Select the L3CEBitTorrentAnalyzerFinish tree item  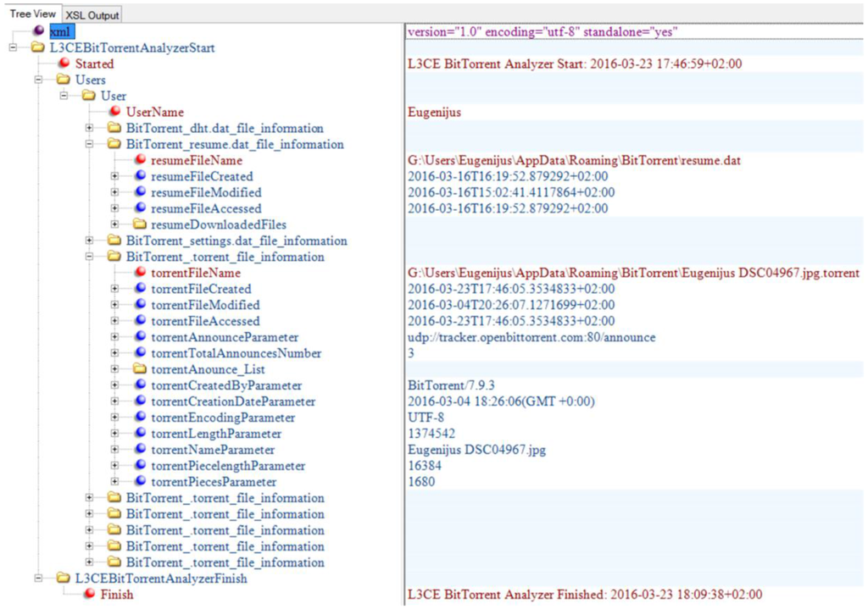tap(161, 579)
